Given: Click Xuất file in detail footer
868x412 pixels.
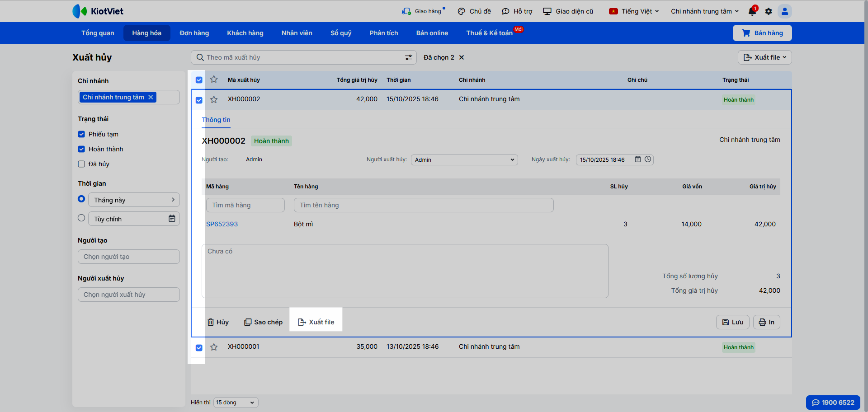Looking at the screenshot, I should [316, 322].
